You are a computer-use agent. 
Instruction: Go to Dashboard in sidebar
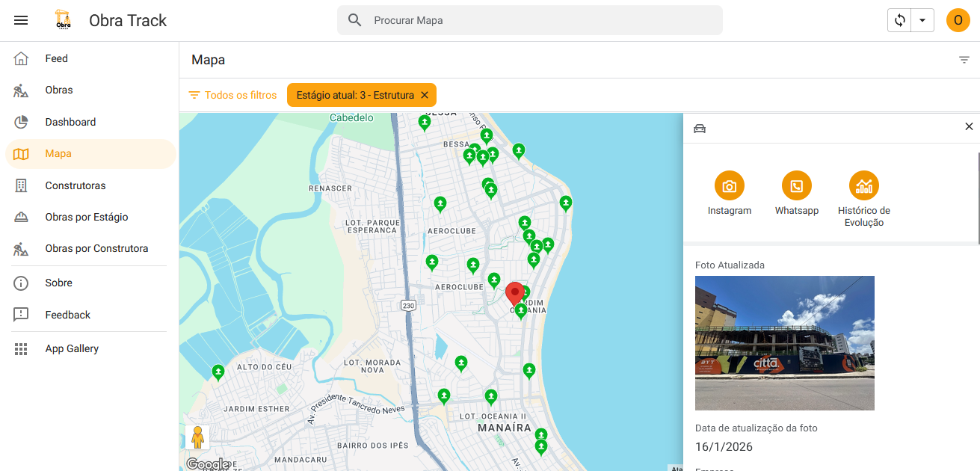tap(70, 122)
